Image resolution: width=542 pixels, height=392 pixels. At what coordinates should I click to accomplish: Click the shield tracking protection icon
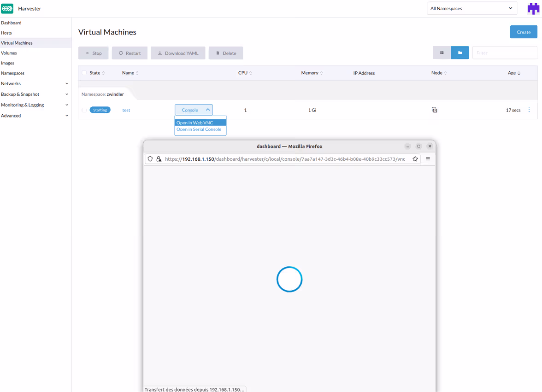[x=150, y=159]
